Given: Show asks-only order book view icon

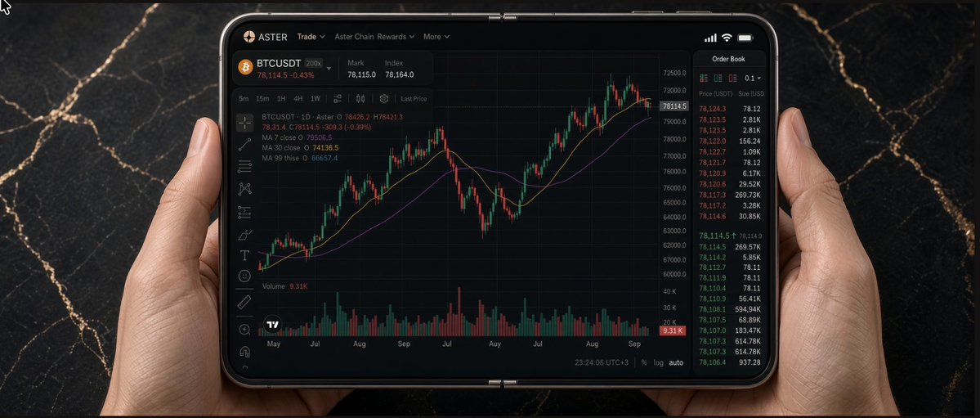Looking at the screenshot, I should pyautogui.click(x=732, y=79).
